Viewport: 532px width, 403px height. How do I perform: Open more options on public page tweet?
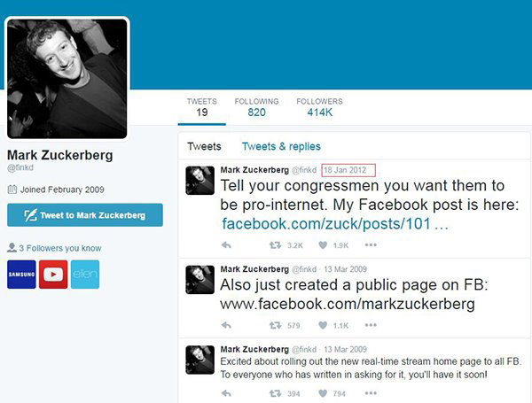coord(371,325)
